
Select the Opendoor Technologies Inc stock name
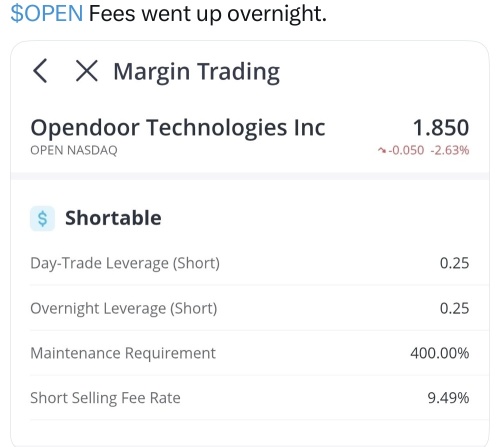click(x=178, y=128)
